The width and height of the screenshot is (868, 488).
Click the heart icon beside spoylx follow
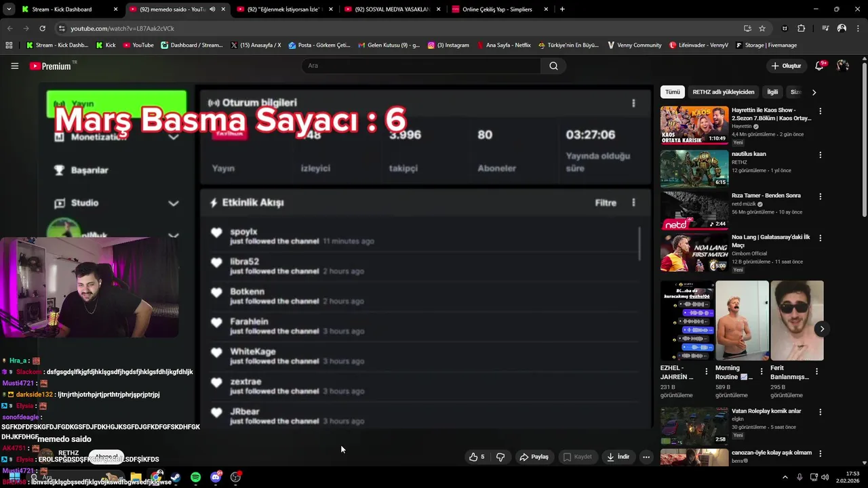[216, 233]
